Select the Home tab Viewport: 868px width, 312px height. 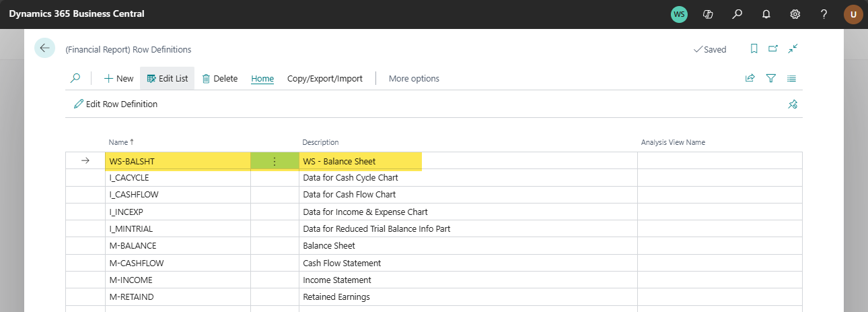[x=262, y=78]
